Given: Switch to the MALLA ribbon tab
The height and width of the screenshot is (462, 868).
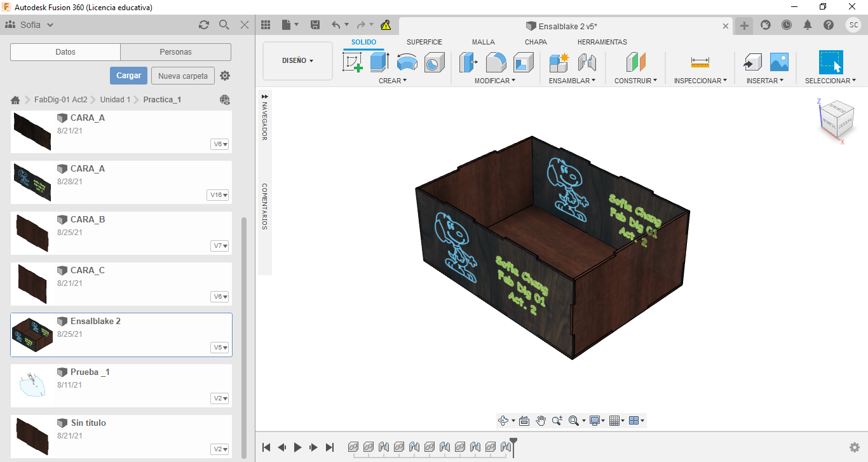Looking at the screenshot, I should [484, 42].
